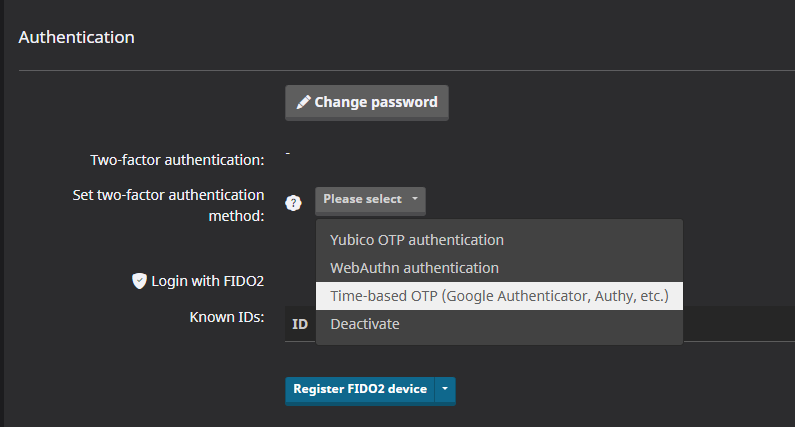
Task: Click the Known IDs label
Action: tap(226, 317)
